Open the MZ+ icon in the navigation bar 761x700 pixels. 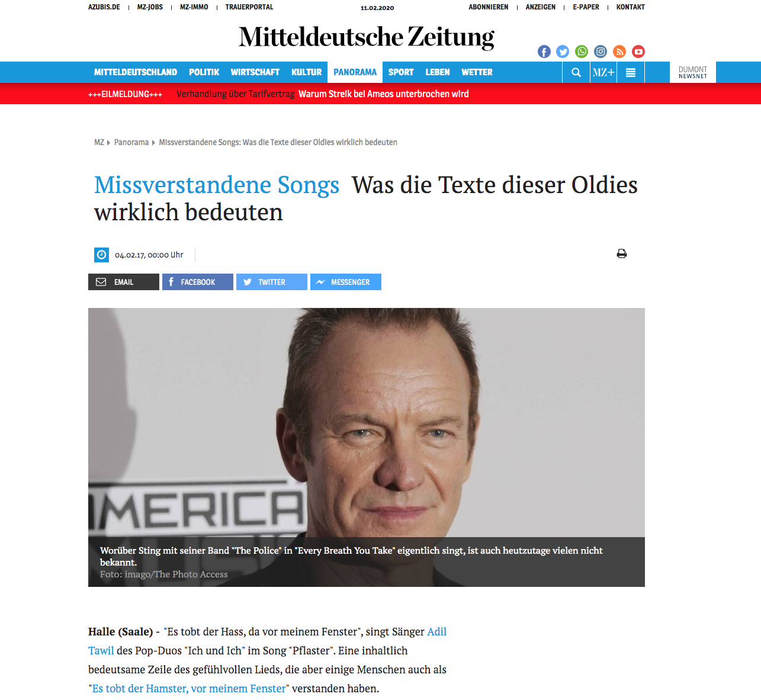pyautogui.click(x=603, y=72)
